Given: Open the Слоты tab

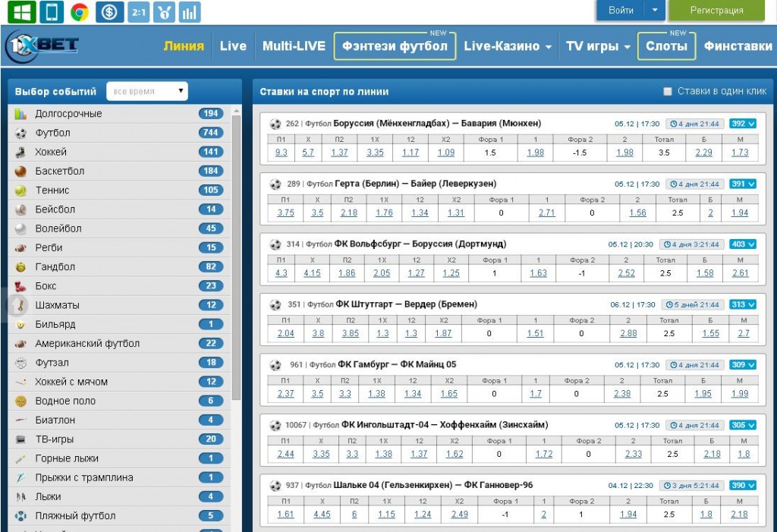Looking at the screenshot, I should pyautogui.click(x=666, y=46).
